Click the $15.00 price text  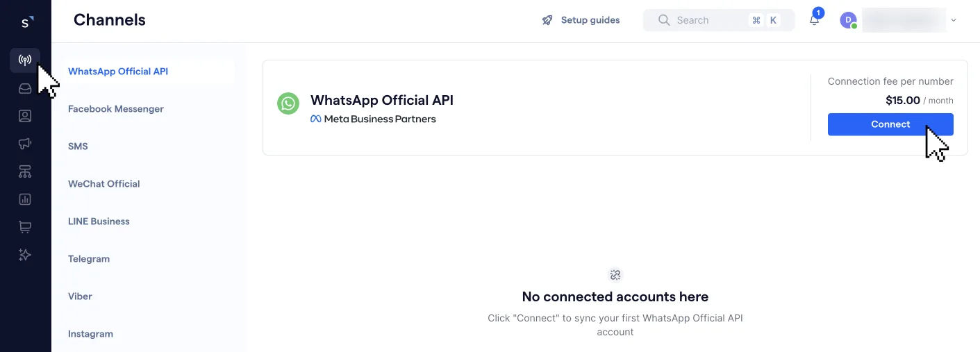coord(903,101)
